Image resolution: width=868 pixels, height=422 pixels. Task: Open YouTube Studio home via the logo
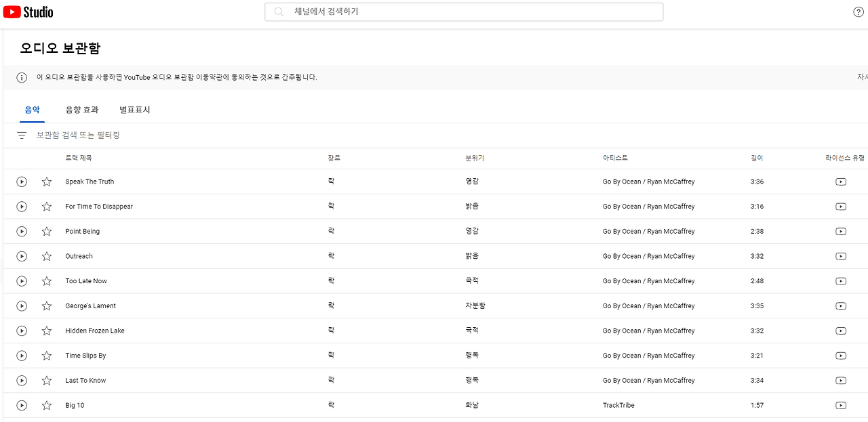pos(28,12)
